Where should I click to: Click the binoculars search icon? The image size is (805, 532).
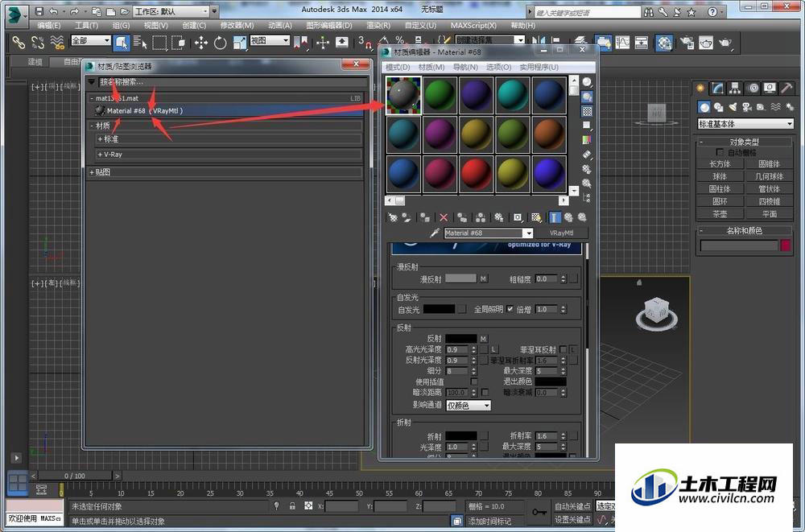click(x=649, y=12)
